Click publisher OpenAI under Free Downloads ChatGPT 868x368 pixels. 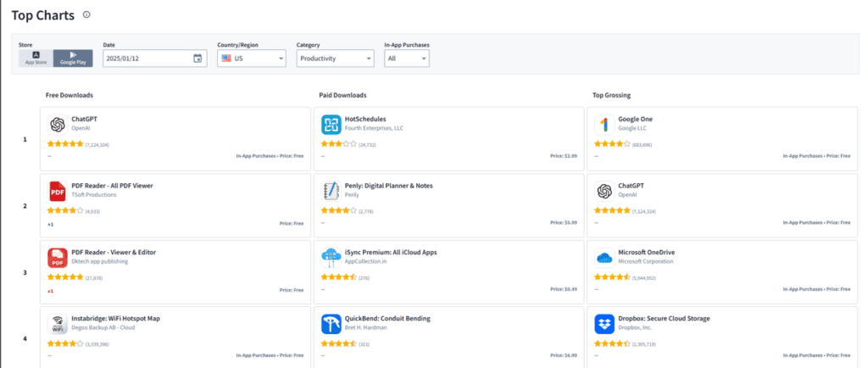pos(81,128)
